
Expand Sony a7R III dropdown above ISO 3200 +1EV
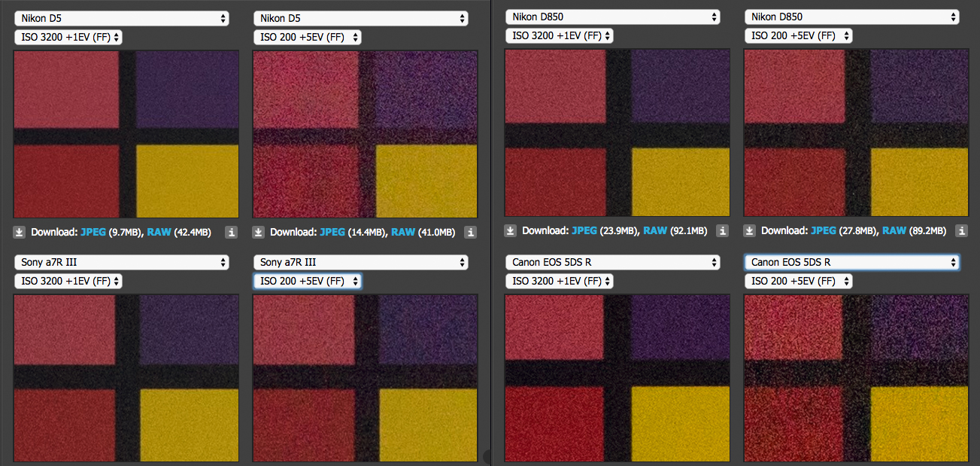click(x=122, y=262)
